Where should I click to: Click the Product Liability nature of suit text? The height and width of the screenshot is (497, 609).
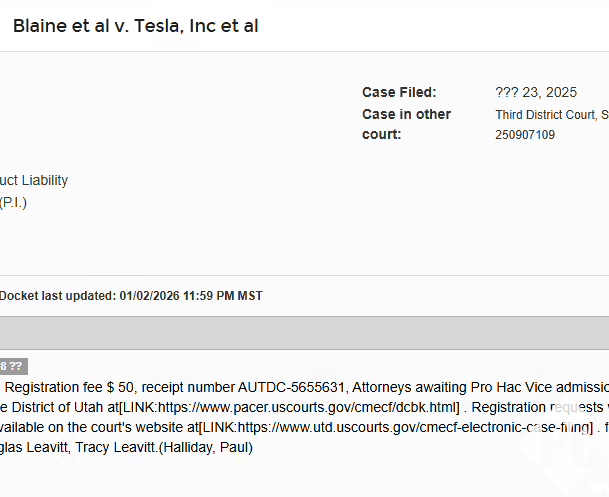(x=34, y=181)
